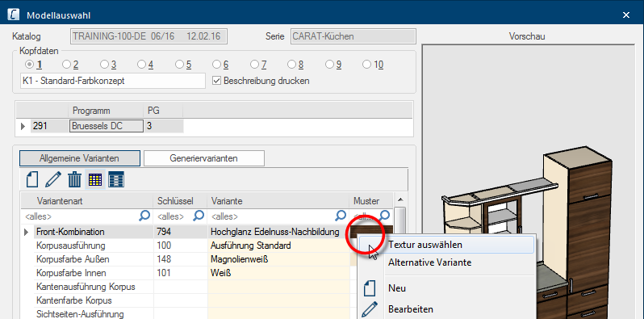Click the Ausführung Standard variant cell
The image size is (644, 319).
tap(278, 246)
